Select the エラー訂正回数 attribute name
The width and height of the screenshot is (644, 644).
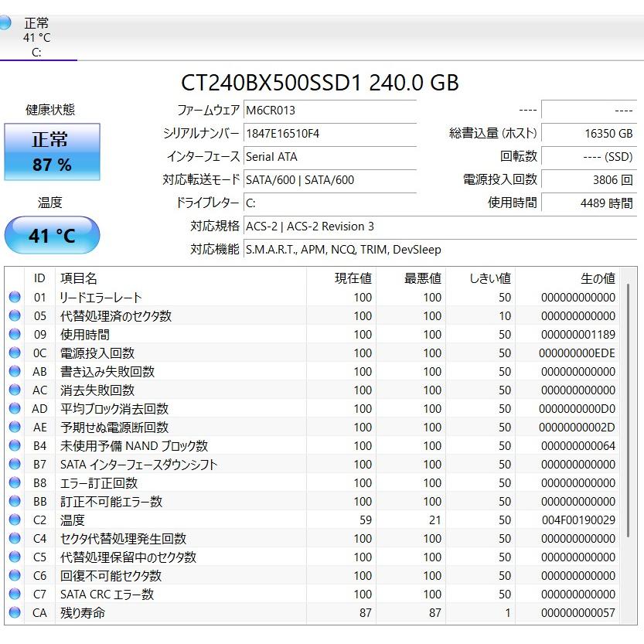[x=99, y=483]
